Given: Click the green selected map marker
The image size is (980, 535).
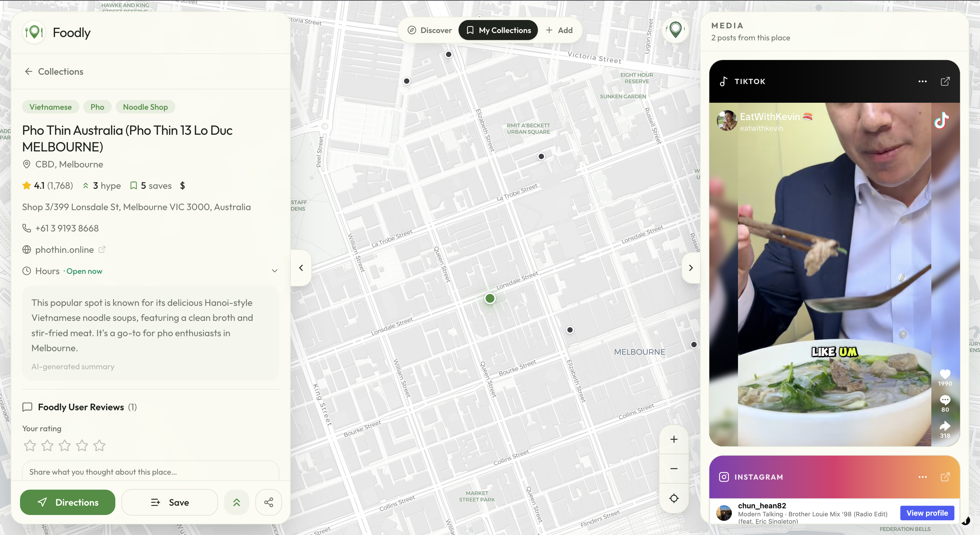Looking at the screenshot, I should click(490, 299).
